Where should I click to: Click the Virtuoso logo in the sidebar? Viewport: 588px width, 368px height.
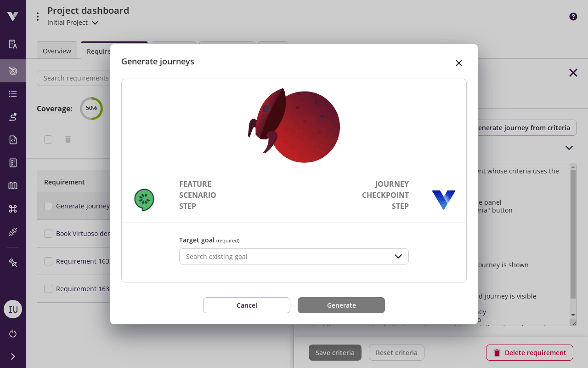12,16
